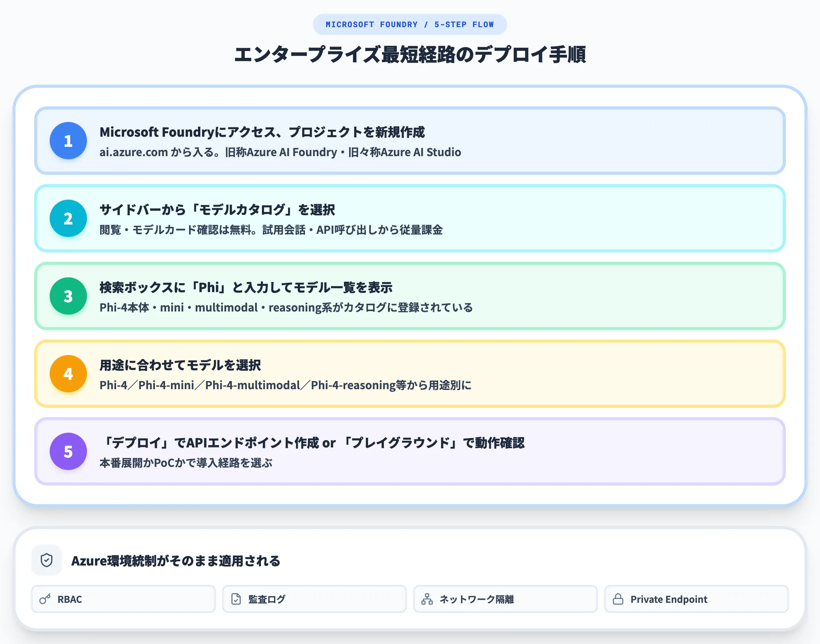Click the key icon next to RBAC
The width and height of the screenshot is (820, 644).
point(45,599)
